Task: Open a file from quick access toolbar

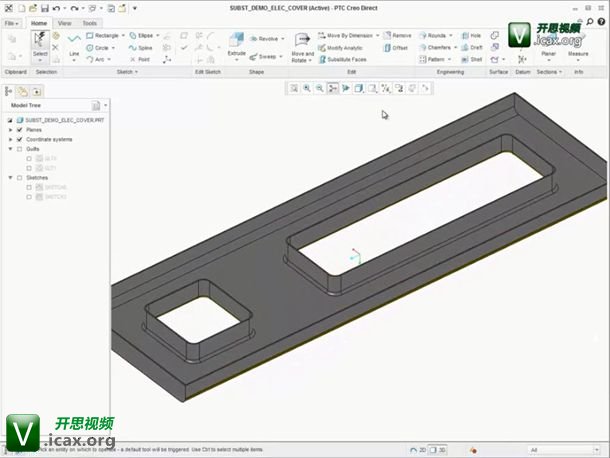Action: pos(33,8)
